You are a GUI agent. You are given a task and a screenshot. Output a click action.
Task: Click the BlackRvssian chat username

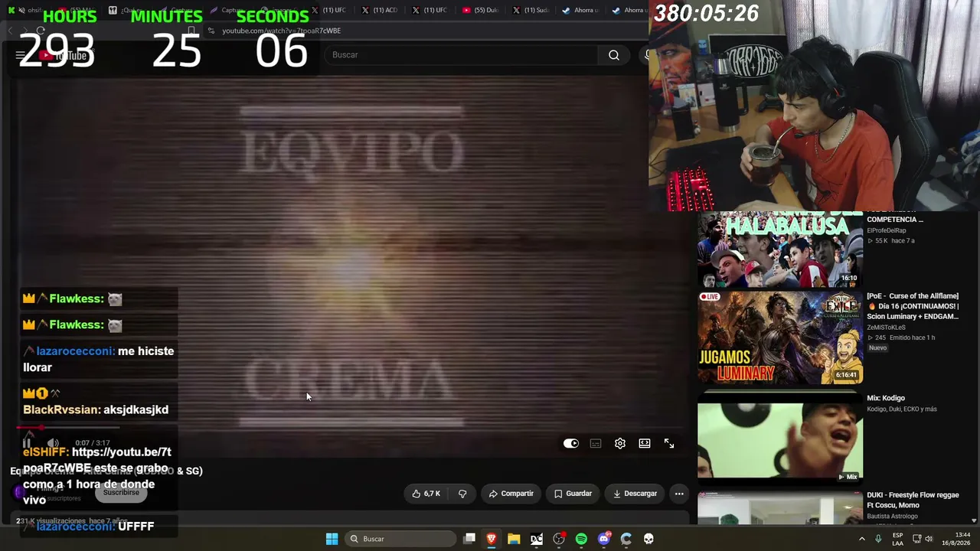(61, 409)
